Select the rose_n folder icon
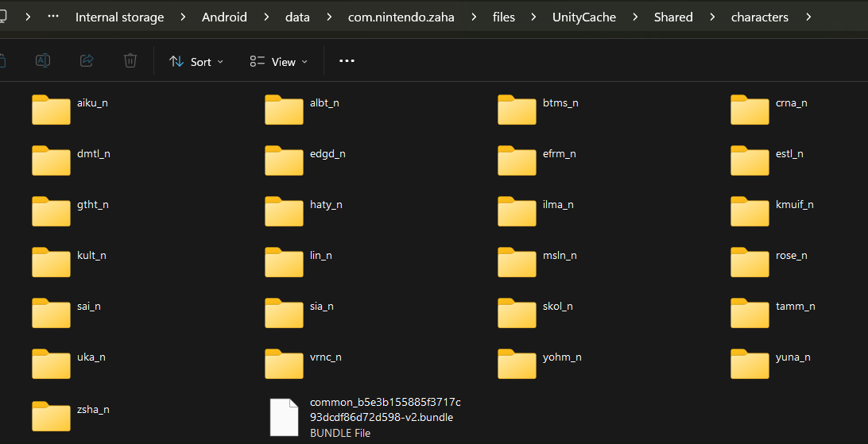The image size is (868, 444). pos(750,262)
